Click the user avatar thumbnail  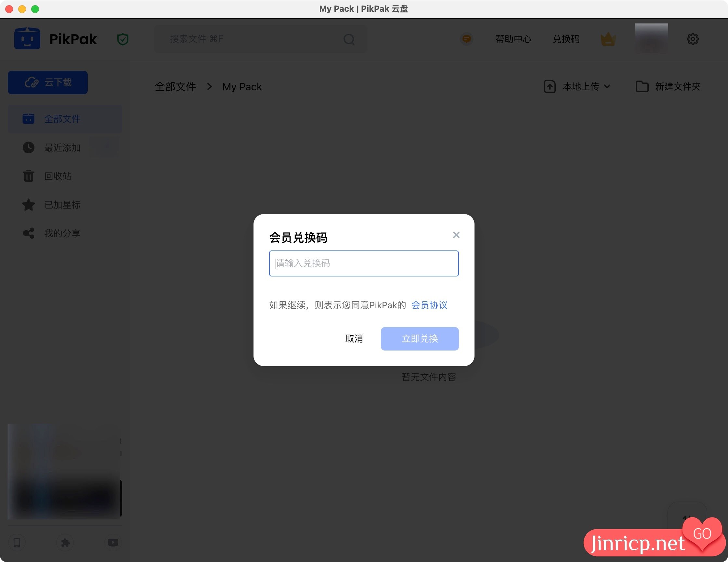click(651, 38)
